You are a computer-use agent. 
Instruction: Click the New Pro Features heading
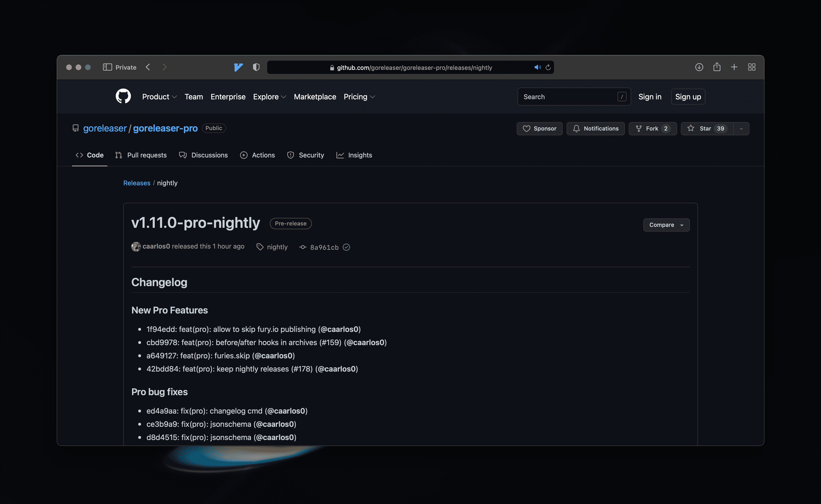(x=169, y=310)
